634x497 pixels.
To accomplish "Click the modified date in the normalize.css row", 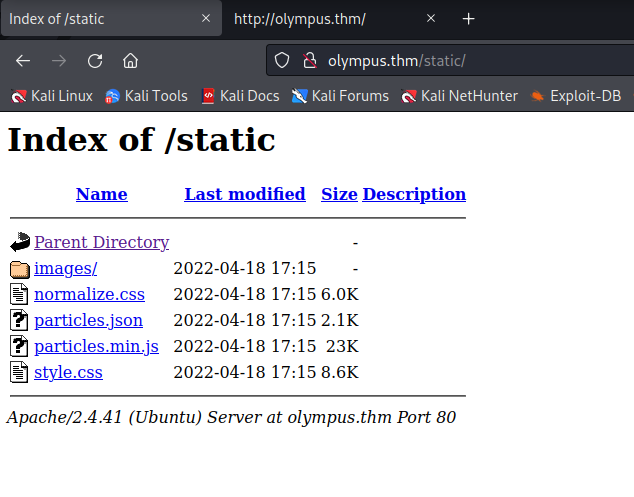I will 245,294.
